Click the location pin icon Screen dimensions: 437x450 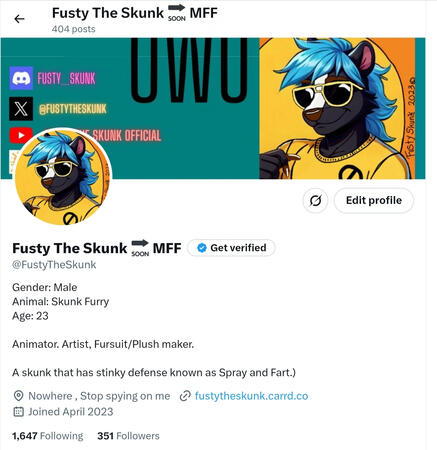18,396
